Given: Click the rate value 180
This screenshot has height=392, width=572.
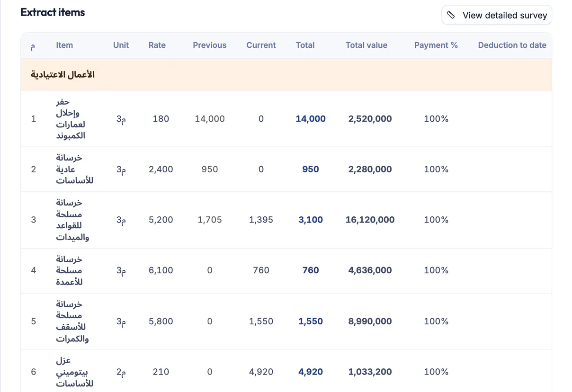Looking at the screenshot, I should pyautogui.click(x=161, y=119).
